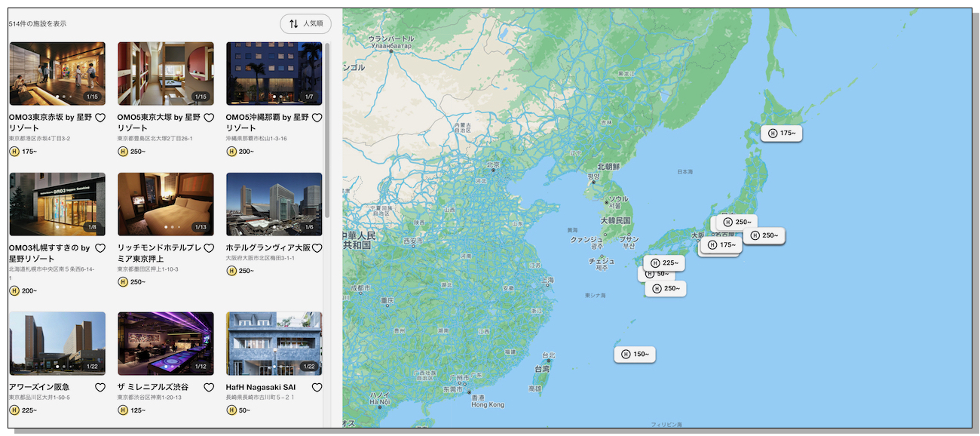Click the address 東京都港区赤坂4丁目3-2
This screenshot has height=436, width=980.
[x=39, y=139]
